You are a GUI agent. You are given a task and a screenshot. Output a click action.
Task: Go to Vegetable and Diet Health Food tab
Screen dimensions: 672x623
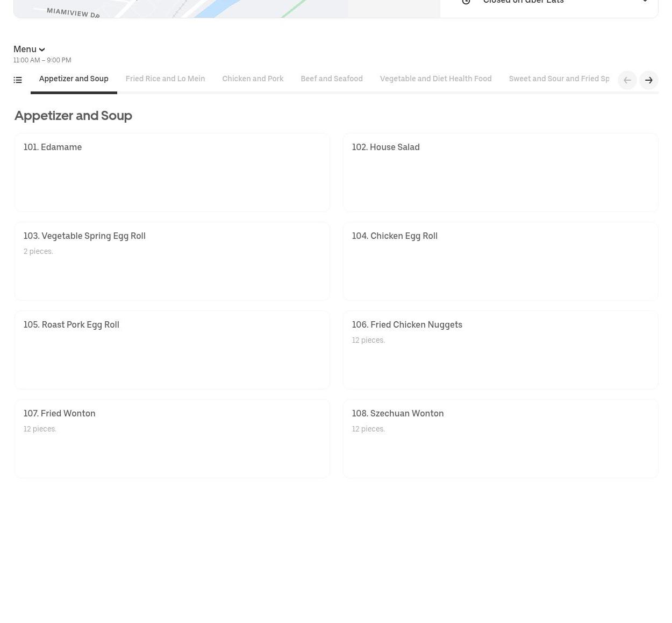click(x=435, y=79)
